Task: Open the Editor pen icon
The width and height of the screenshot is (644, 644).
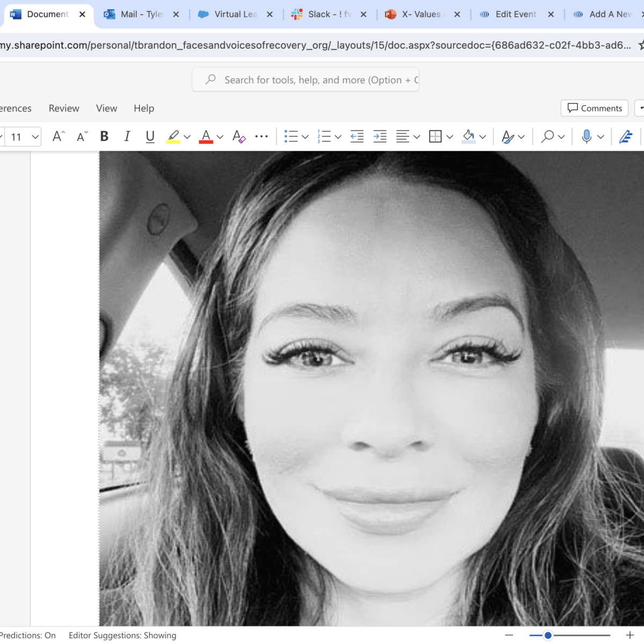Action: pos(626,137)
